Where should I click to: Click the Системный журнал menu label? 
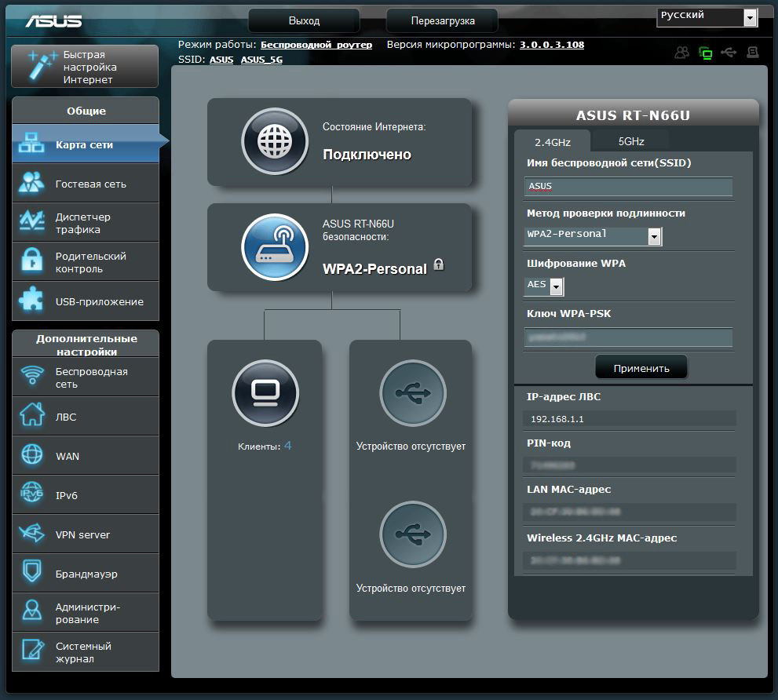pyautogui.click(x=83, y=652)
